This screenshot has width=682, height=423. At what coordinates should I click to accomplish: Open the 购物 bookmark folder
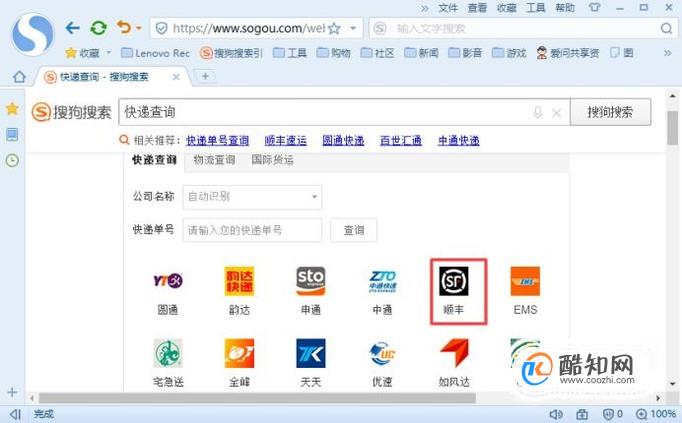(x=334, y=53)
